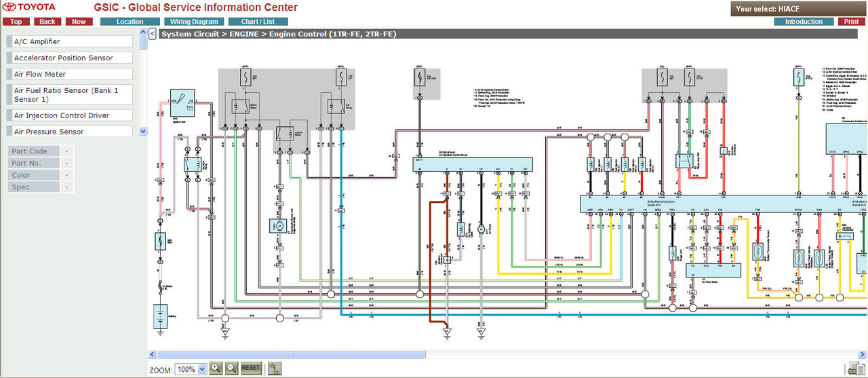Viewport: 868px width, 378px height.
Task: Click the Spec field row
Action: pos(40,187)
